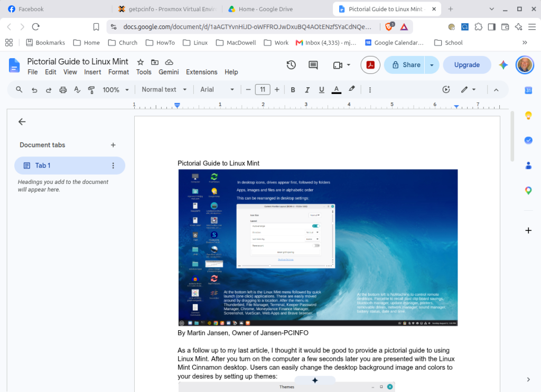Collapse the toolbar with up chevron
The width and height of the screenshot is (541, 392).
point(496,90)
